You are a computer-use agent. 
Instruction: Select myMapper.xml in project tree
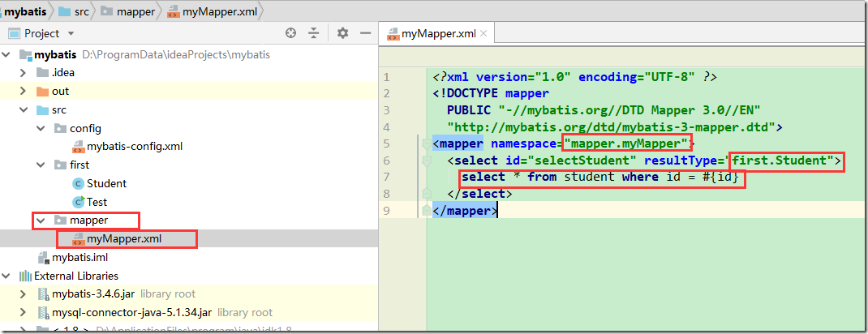pyautogui.click(x=124, y=239)
